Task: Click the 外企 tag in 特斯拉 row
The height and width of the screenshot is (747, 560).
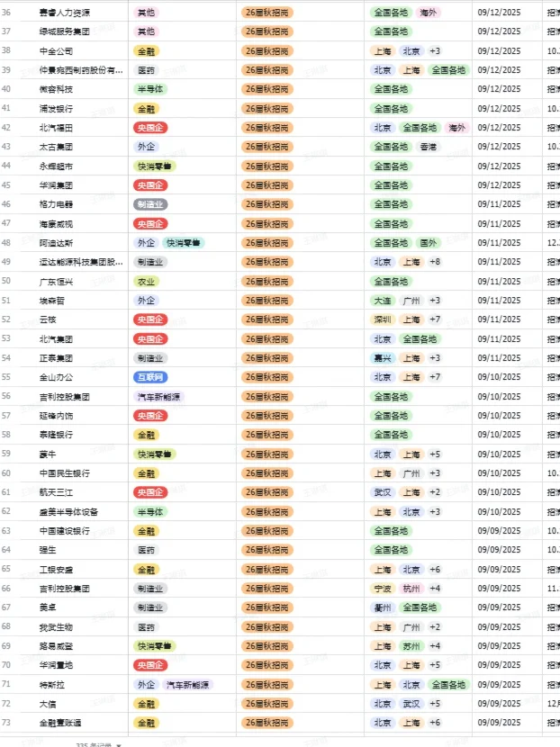Action: click(x=146, y=685)
